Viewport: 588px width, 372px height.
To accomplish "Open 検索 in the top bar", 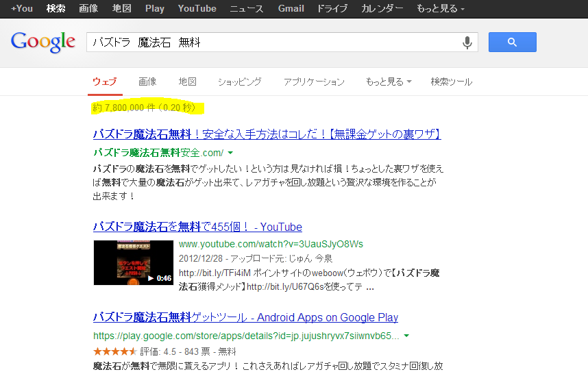I will coord(56,9).
